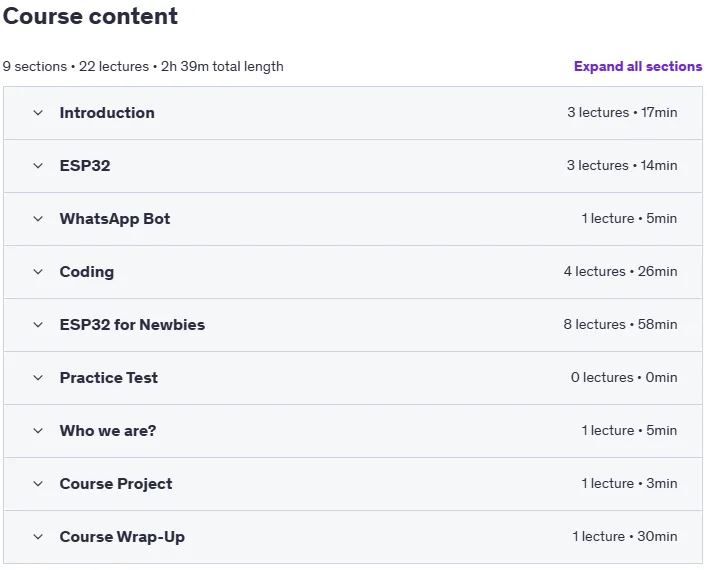Expand the Introduction section chevron

tap(38, 113)
